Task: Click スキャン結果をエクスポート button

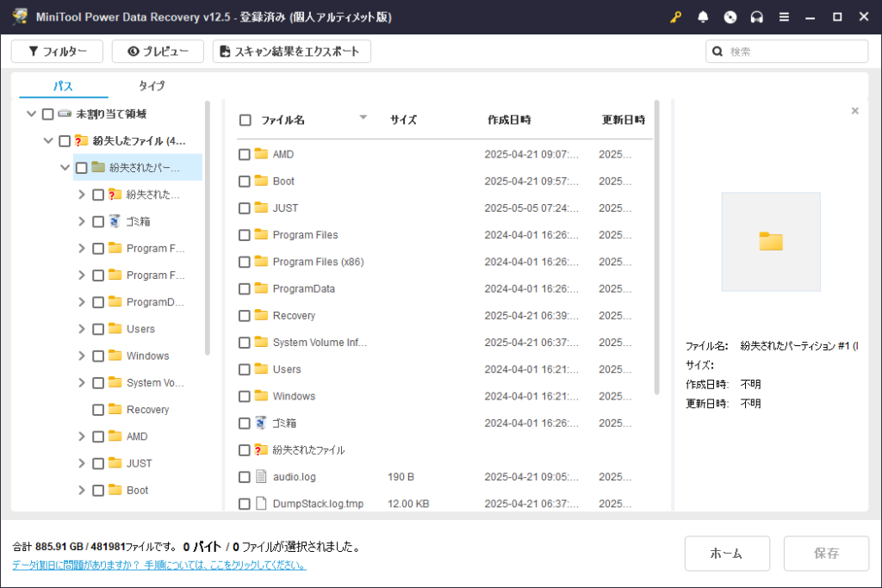Action: pos(291,51)
